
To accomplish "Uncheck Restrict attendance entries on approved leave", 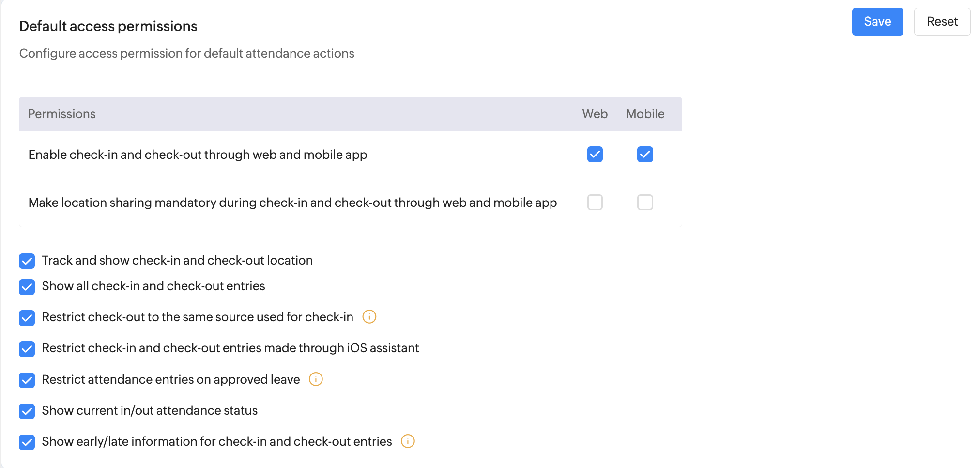I will (27, 380).
